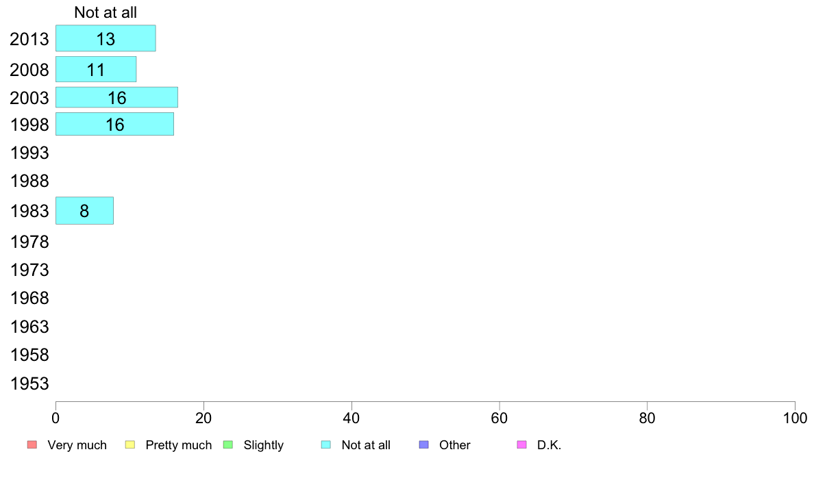Click the Not at all column header
Image resolution: width=814 pixels, height=504 pixels.
click(x=106, y=12)
